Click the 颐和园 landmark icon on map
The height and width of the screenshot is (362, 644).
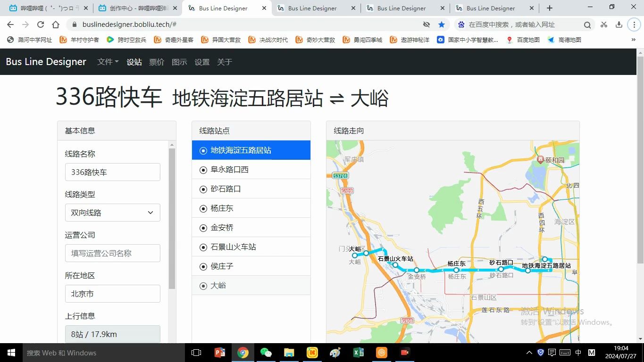[541, 160]
